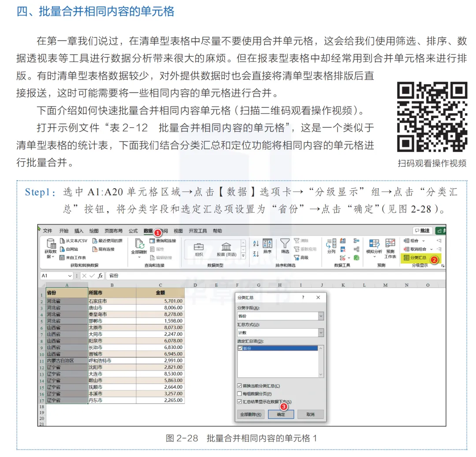Click 全部删除(R) button in dialog
Image resolution: width=476 pixels, height=457 pixels.
pos(250,415)
